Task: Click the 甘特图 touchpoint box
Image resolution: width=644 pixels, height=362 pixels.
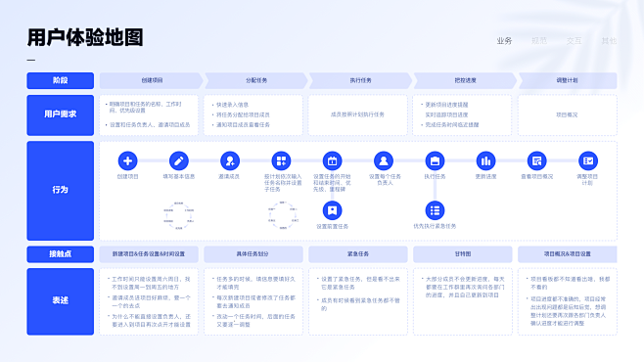Action: click(463, 254)
